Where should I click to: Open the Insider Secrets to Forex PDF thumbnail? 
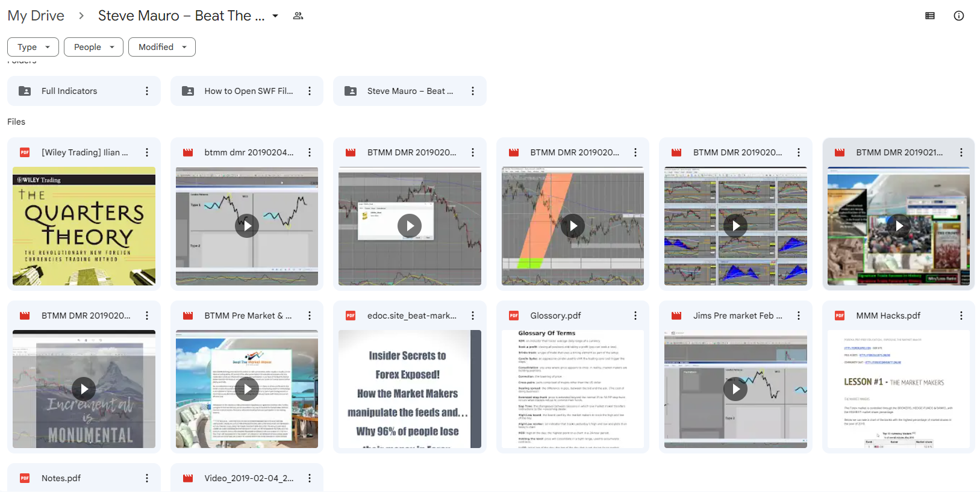tap(410, 389)
